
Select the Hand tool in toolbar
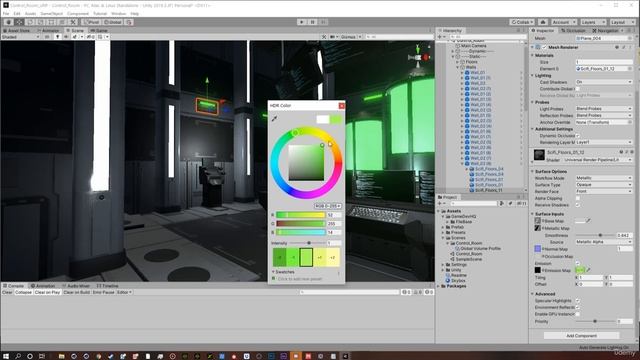tap(8, 22)
